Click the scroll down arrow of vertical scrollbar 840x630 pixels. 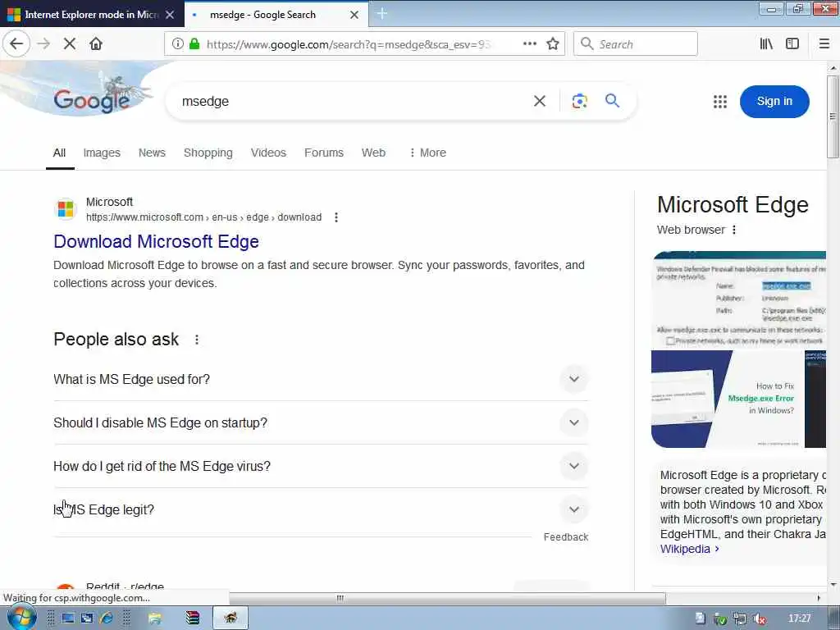tap(833, 585)
